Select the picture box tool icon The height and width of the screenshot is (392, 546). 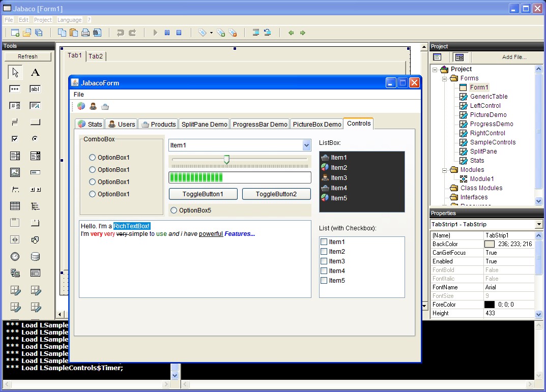(15, 172)
